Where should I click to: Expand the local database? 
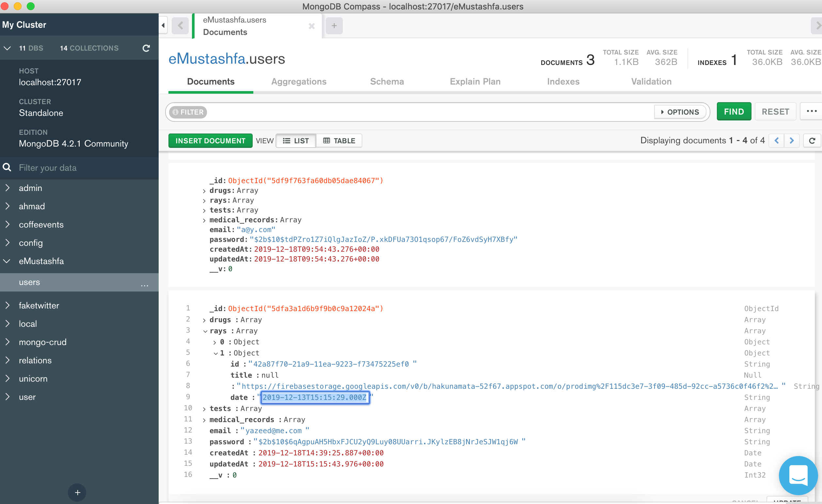7,323
